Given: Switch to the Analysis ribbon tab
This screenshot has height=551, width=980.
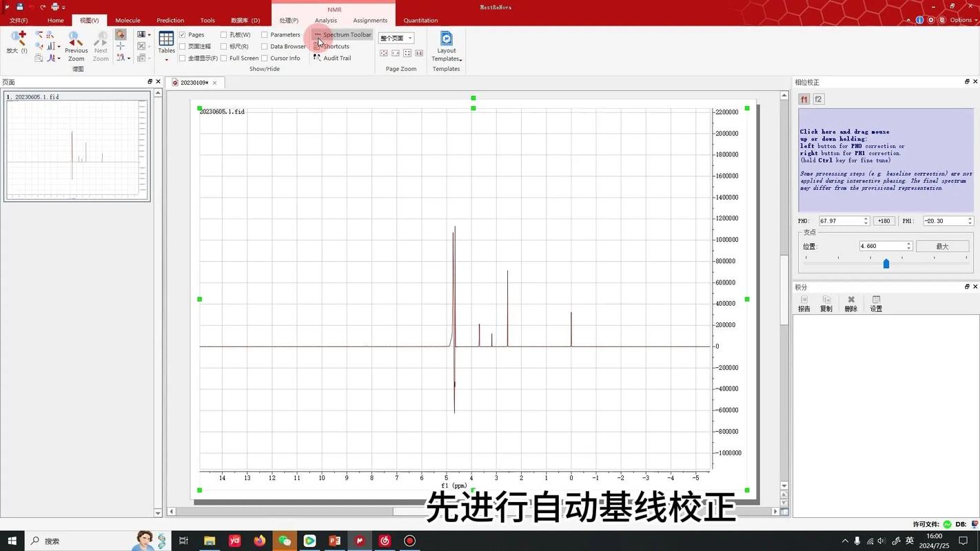Looking at the screenshot, I should 325,20.
